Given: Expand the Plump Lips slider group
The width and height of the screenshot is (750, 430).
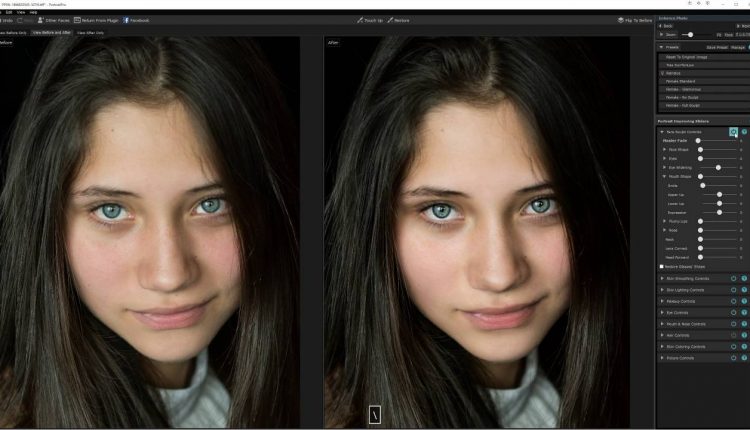Looking at the screenshot, I should [x=664, y=221].
